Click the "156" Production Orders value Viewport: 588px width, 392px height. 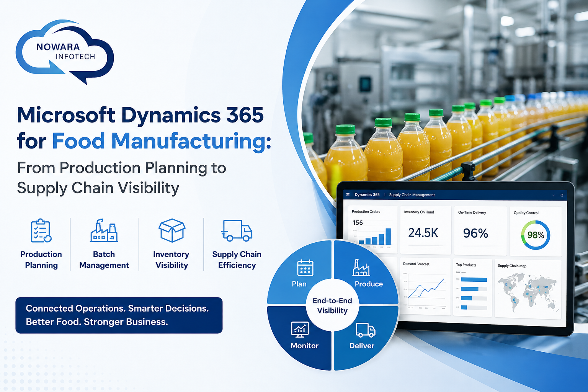pos(358,222)
